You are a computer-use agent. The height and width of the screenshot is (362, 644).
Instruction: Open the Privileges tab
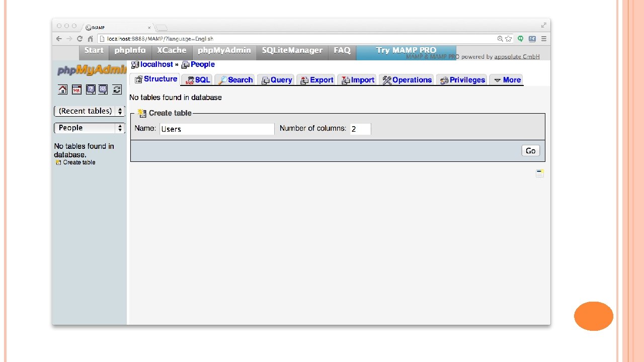[462, 80]
